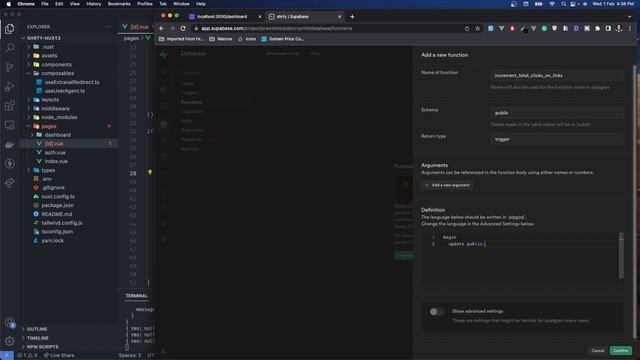Image resolution: width=640 pixels, height=360 pixels.
Task: Open the Bookmarks menu
Action: click(x=119, y=4)
